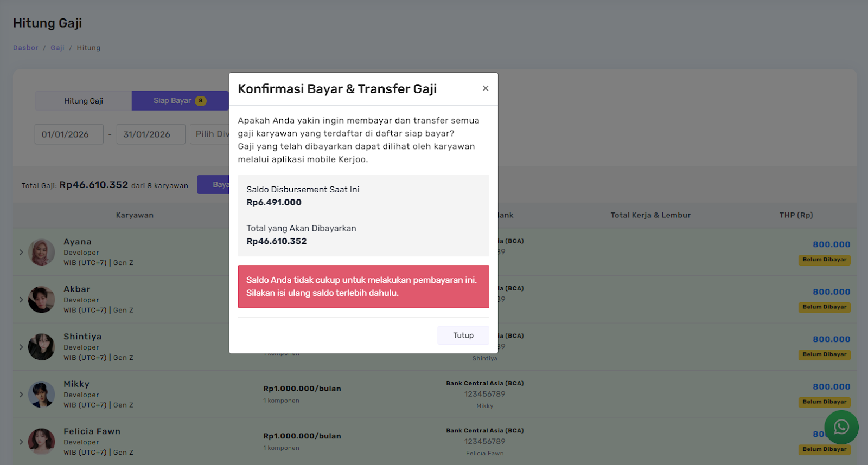Switch to the Hitung Gaji tab
868x465 pixels.
[x=84, y=101]
